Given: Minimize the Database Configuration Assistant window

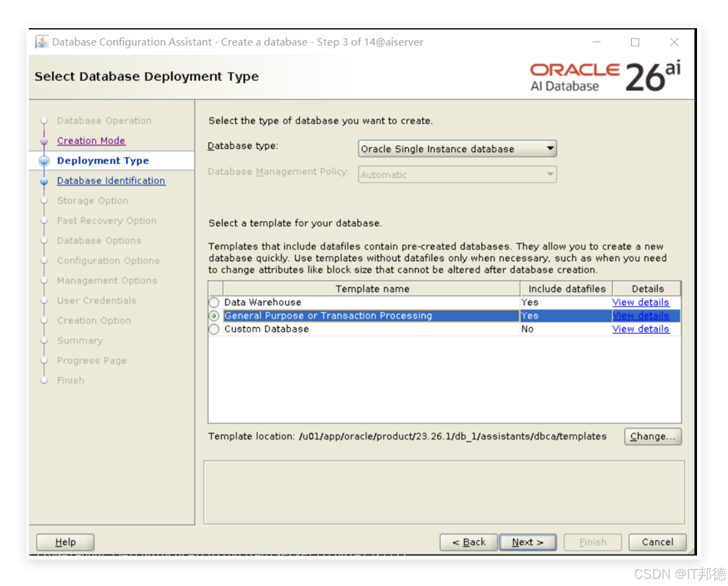Looking at the screenshot, I should (596, 42).
